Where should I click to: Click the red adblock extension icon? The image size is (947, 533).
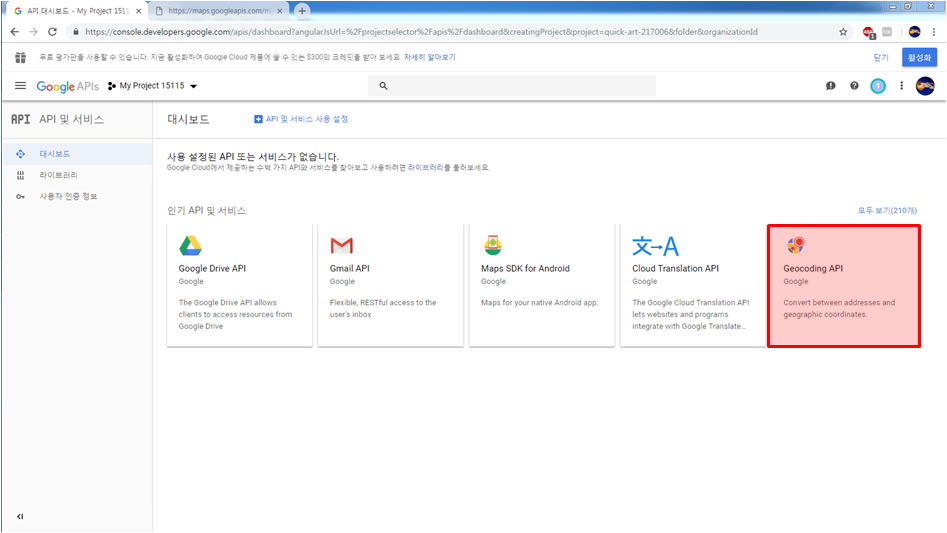(x=868, y=32)
